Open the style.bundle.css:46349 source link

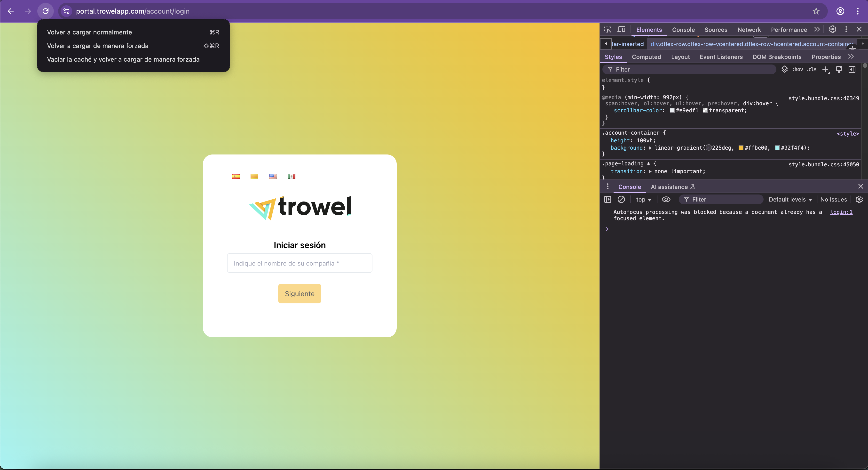(823, 98)
